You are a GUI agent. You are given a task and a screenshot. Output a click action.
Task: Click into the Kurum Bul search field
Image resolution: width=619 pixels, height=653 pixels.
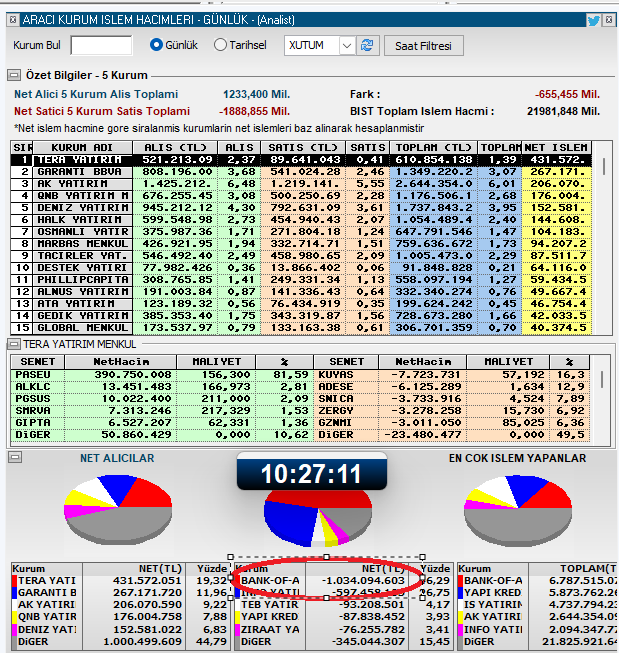pyautogui.click(x=101, y=45)
